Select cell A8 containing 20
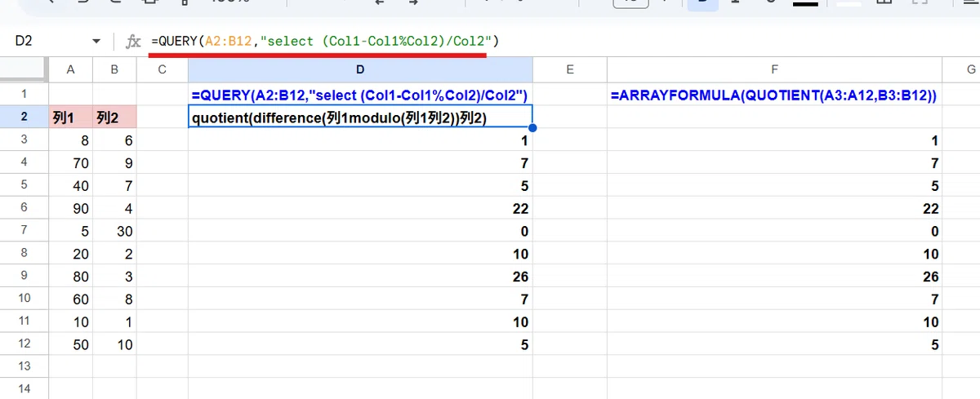This screenshot has width=980, height=399. click(70, 254)
